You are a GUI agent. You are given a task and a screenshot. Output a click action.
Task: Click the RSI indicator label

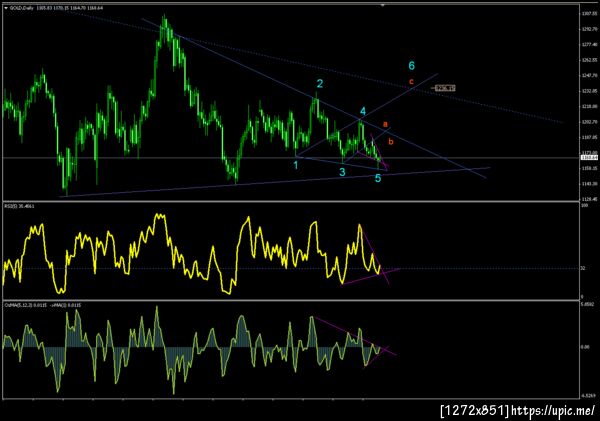(19, 206)
